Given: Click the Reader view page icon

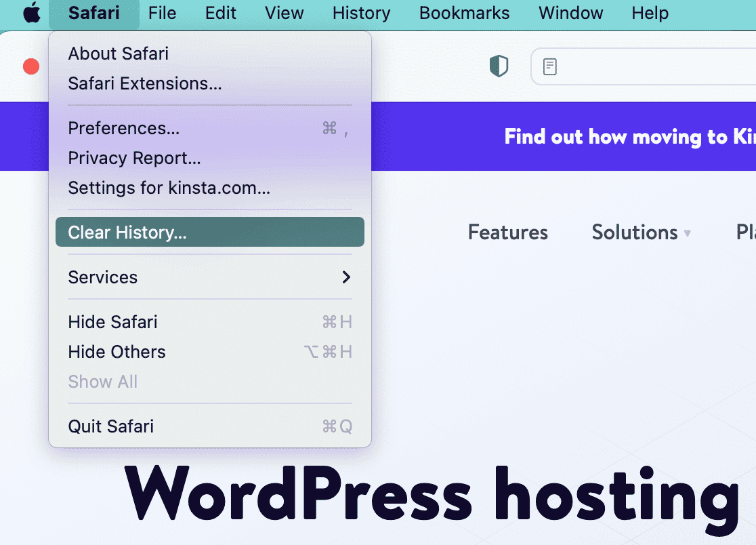Looking at the screenshot, I should point(549,66).
